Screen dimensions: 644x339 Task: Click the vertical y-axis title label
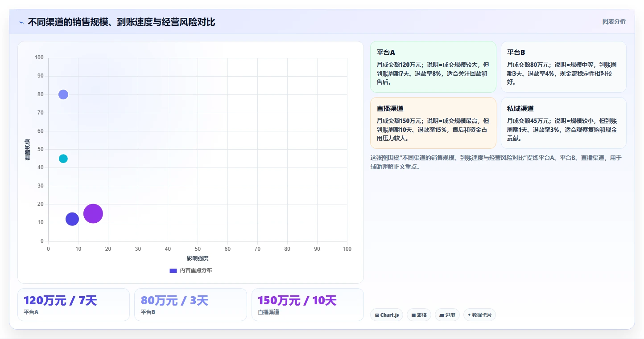28,150
